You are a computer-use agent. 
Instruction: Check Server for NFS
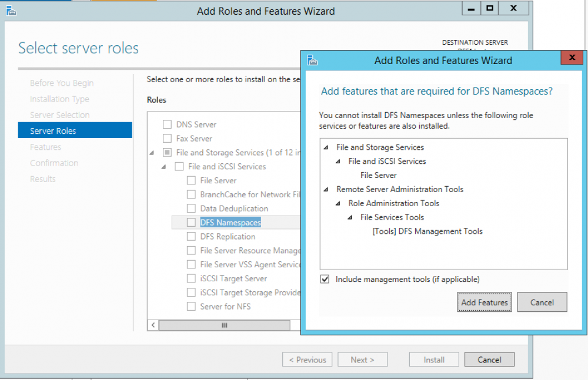click(x=191, y=306)
